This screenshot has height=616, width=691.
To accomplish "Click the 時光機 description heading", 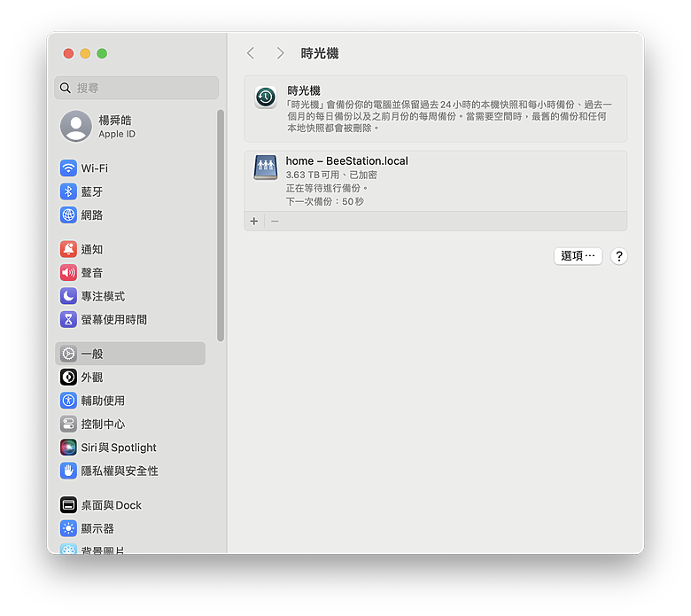I will tap(304, 90).
